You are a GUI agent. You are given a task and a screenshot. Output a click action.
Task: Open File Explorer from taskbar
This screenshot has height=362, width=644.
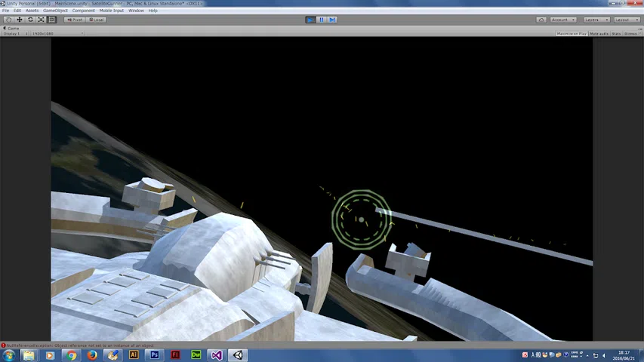point(29,355)
